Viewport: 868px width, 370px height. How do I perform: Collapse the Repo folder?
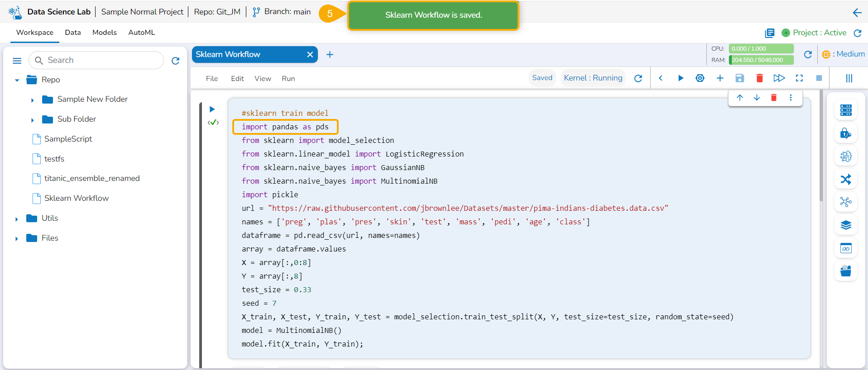[x=17, y=80]
